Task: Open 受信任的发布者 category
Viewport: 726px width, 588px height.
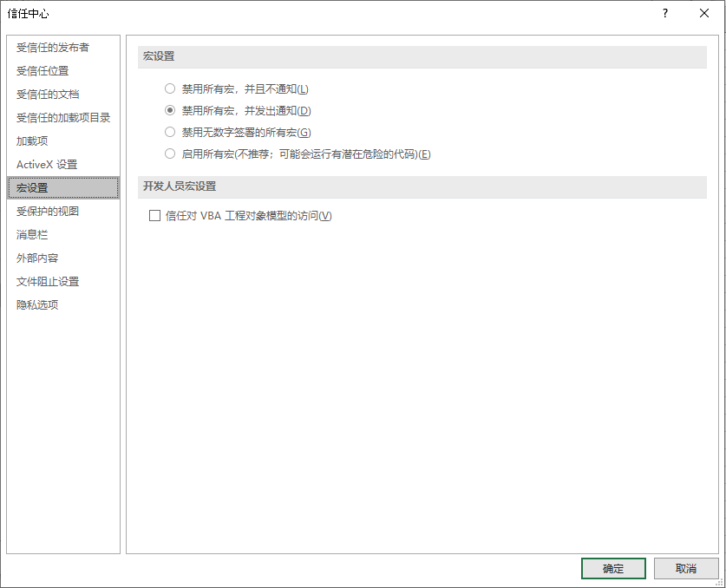Action: [63, 47]
